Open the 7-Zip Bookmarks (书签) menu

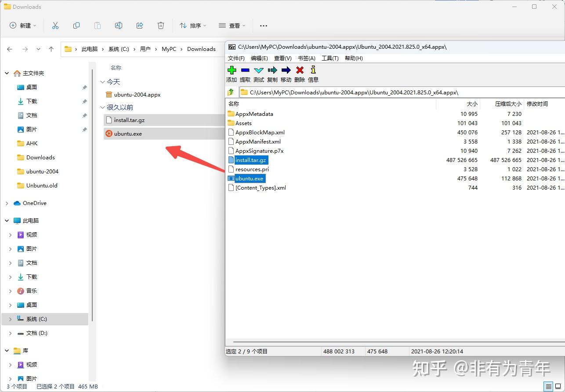(x=306, y=58)
